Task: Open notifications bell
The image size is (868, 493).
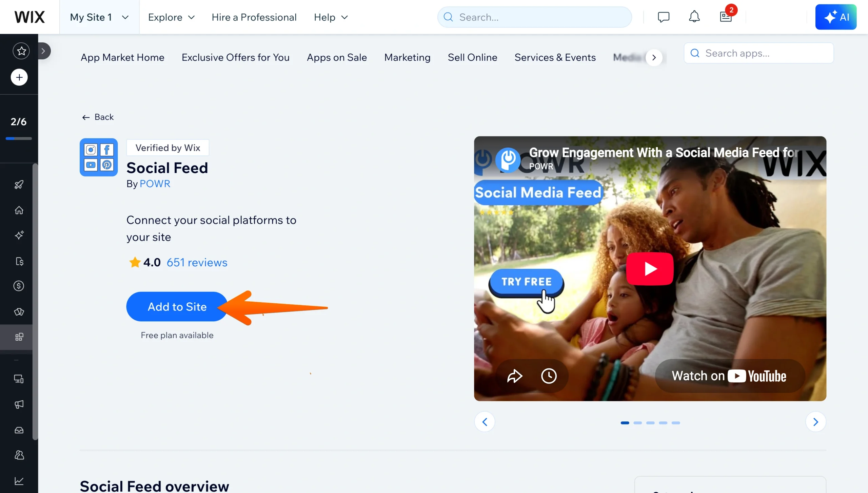Action: tap(694, 17)
